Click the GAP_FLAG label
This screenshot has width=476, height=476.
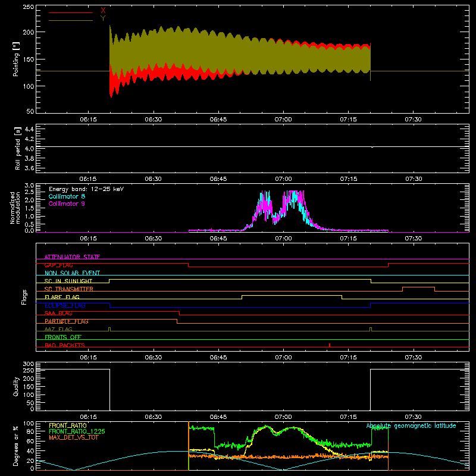pos(58,265)
